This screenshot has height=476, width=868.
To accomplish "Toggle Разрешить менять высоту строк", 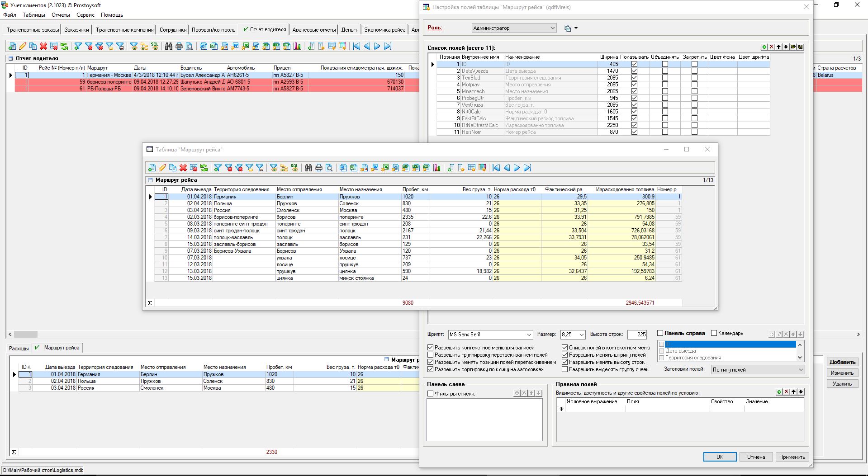I will [x=565, y=362].
